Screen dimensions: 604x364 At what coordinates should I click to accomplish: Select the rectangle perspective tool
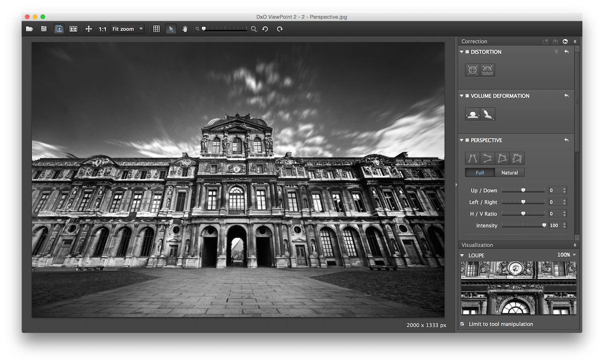tap(502, 159)
